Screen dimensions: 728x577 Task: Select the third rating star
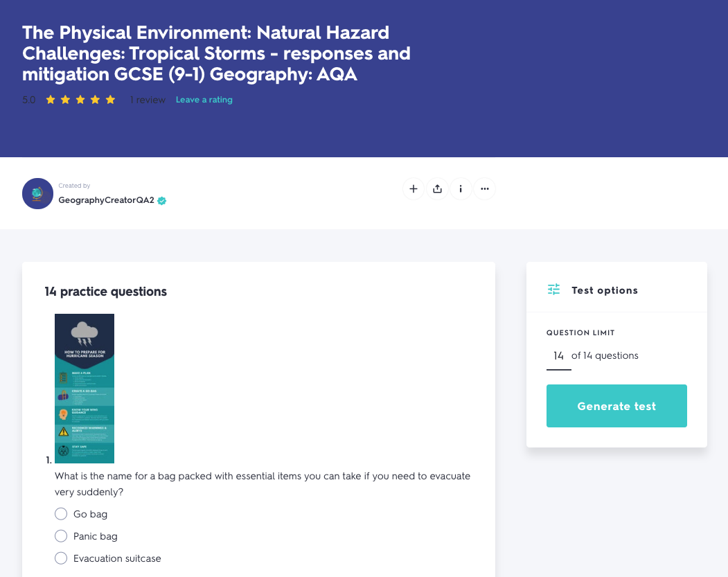(x=80, y=99)
